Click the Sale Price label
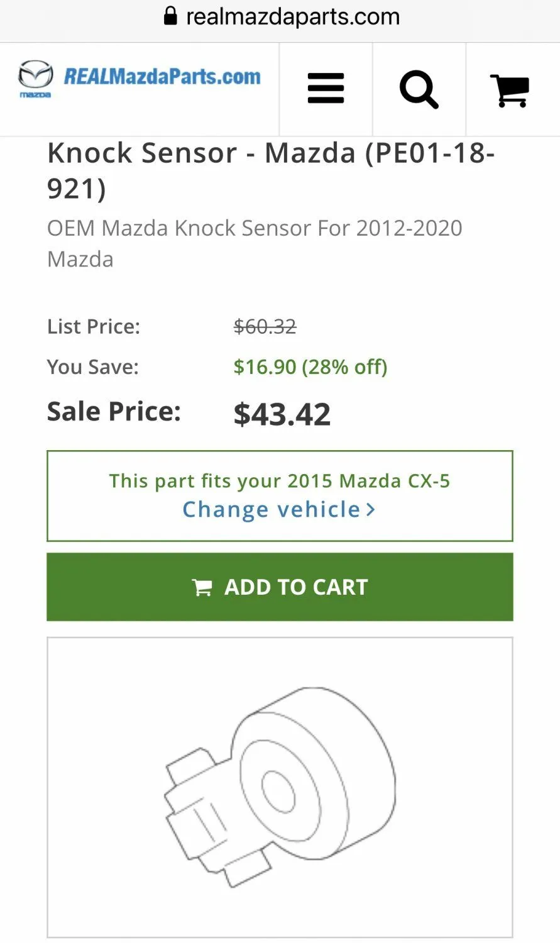The height and width of the screenshot is (943, 560). click(114, 412)
